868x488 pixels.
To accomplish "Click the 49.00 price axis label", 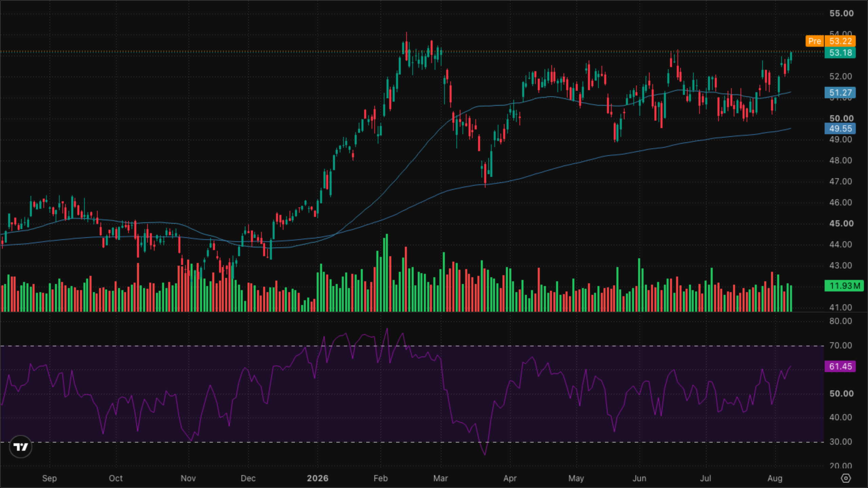I will tap(841, 139).
